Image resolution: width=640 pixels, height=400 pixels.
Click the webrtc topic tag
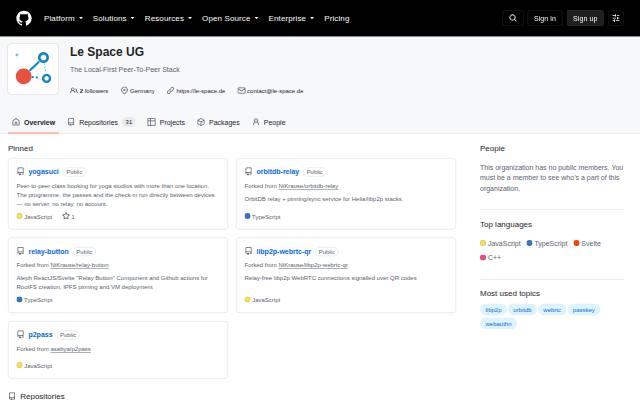(552, 310)
